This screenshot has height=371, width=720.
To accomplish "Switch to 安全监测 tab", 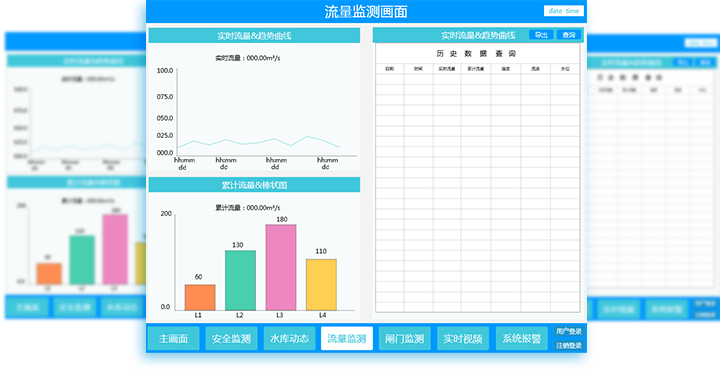I will (x=231, y=339).
